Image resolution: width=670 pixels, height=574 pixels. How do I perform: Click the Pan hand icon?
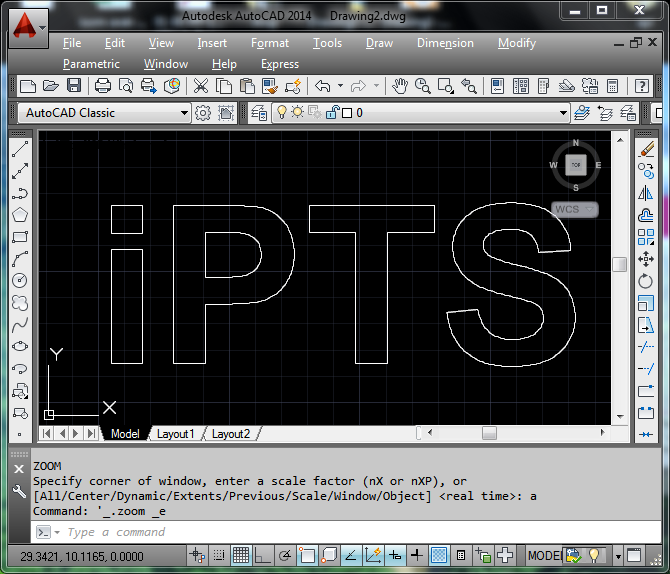(400, 86)
